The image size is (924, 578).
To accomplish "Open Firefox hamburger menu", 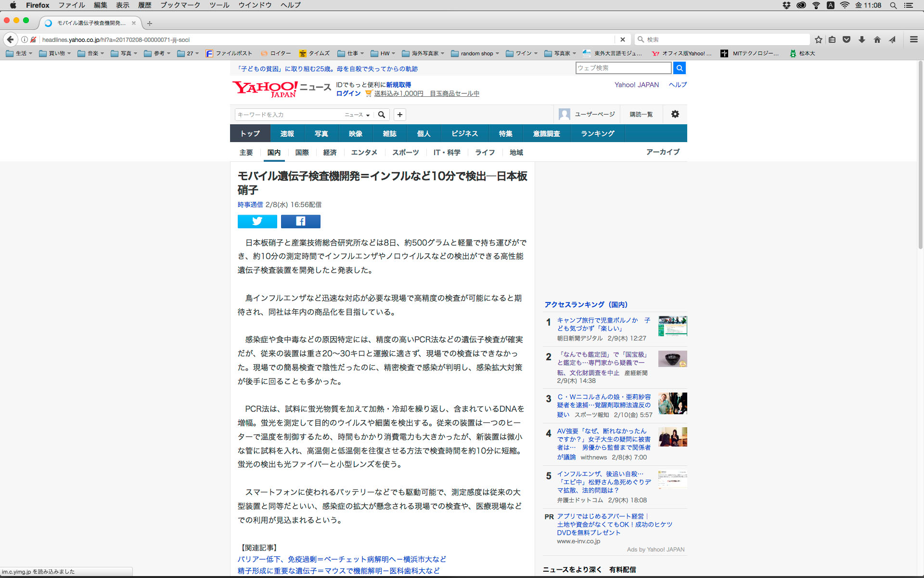I will coord(914,39).
